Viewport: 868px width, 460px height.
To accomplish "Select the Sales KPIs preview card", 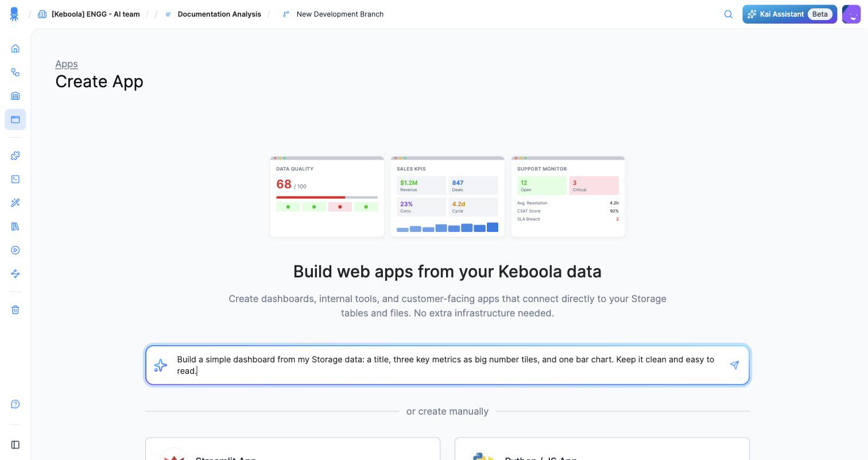I will click(448, 196).
